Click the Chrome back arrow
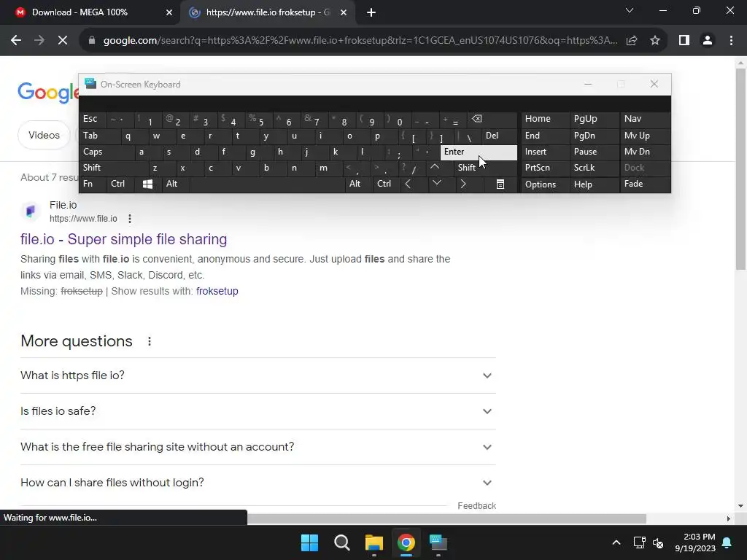747x560 pixels. click(x=16, y=41)
